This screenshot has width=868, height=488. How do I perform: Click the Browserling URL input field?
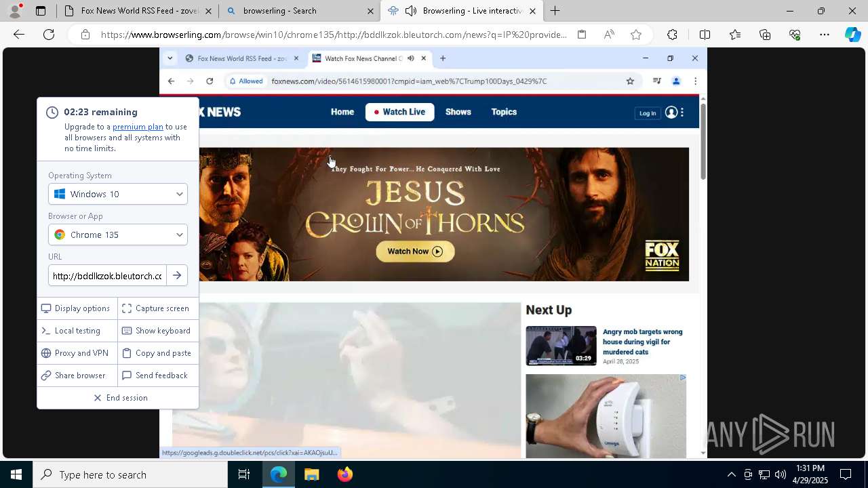107,276
